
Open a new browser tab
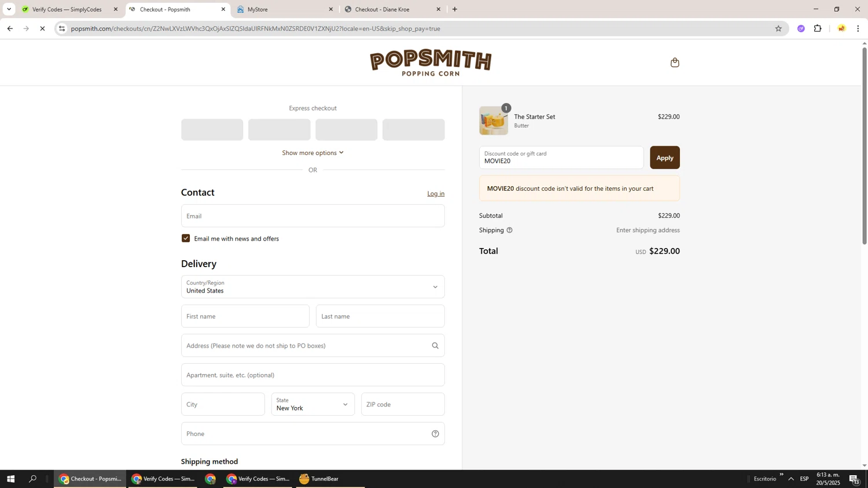(455, 9)
